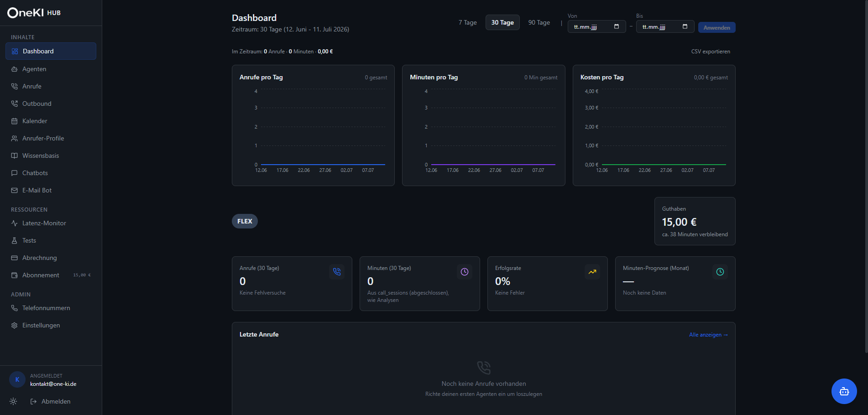Click the Anrufer-Profile users icon
The width and height of the screenshot is (868, 415).
coord(14,138)
